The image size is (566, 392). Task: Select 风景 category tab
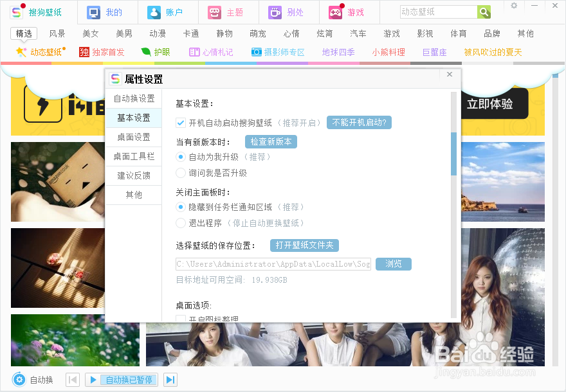click(x=57, y=33)
